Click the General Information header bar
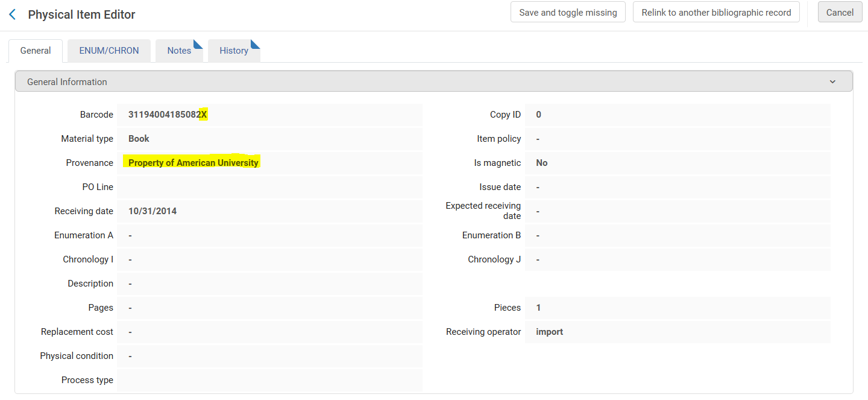 point(422,82)
